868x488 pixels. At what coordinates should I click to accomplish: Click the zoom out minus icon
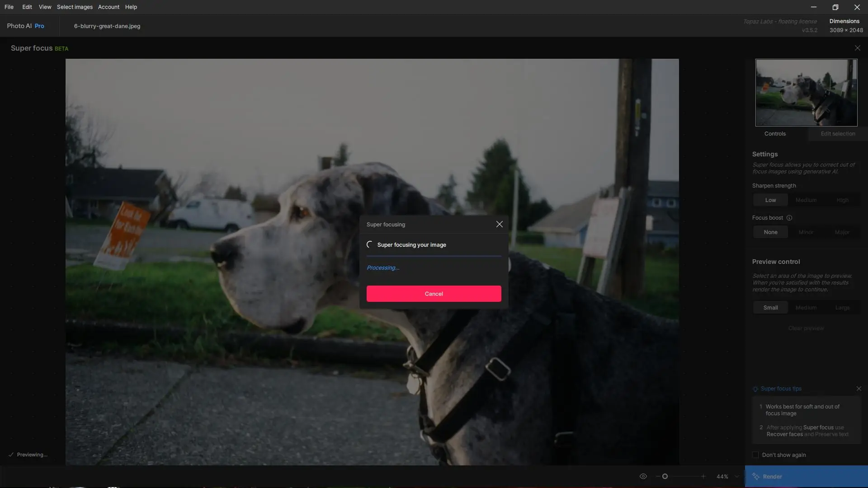657,476
